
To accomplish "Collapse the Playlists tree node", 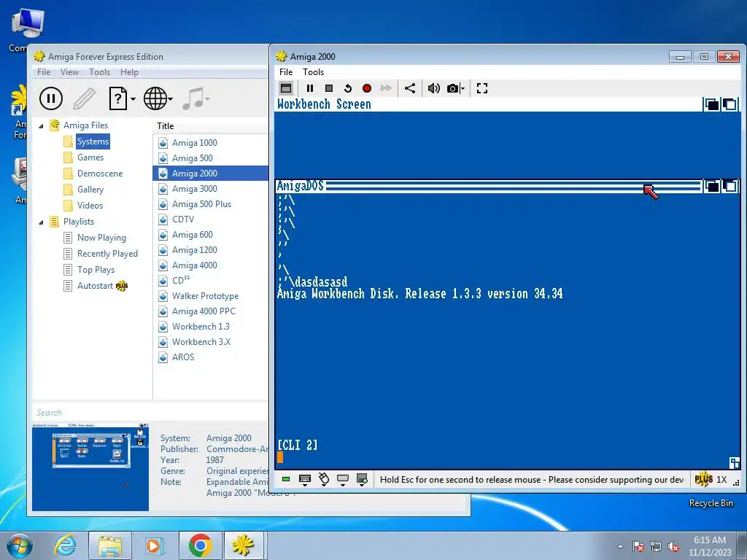I will [41, 222].
